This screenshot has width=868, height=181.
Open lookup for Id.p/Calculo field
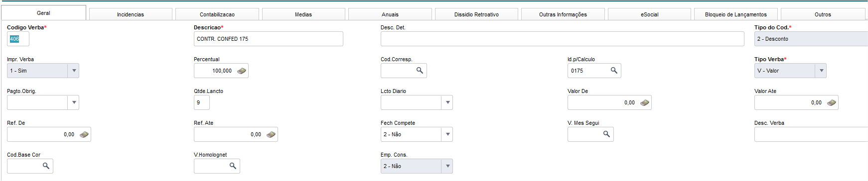point(614,71)
